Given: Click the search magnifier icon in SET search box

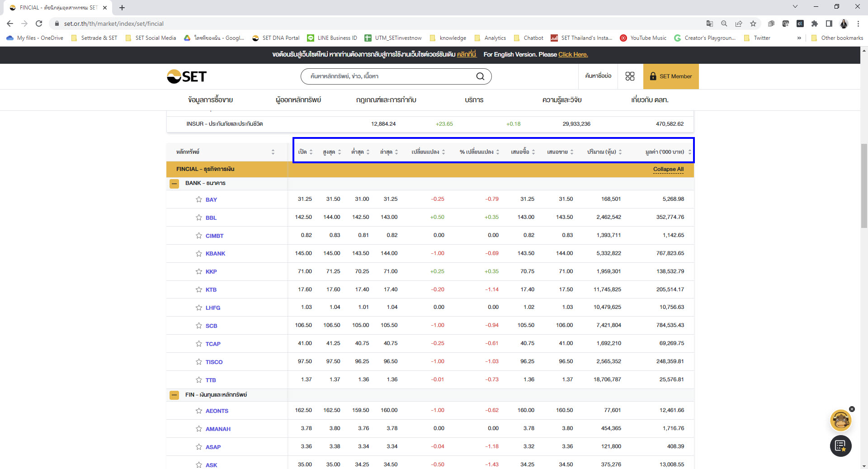Looking at the screenshot, I should tap(480, 76).
